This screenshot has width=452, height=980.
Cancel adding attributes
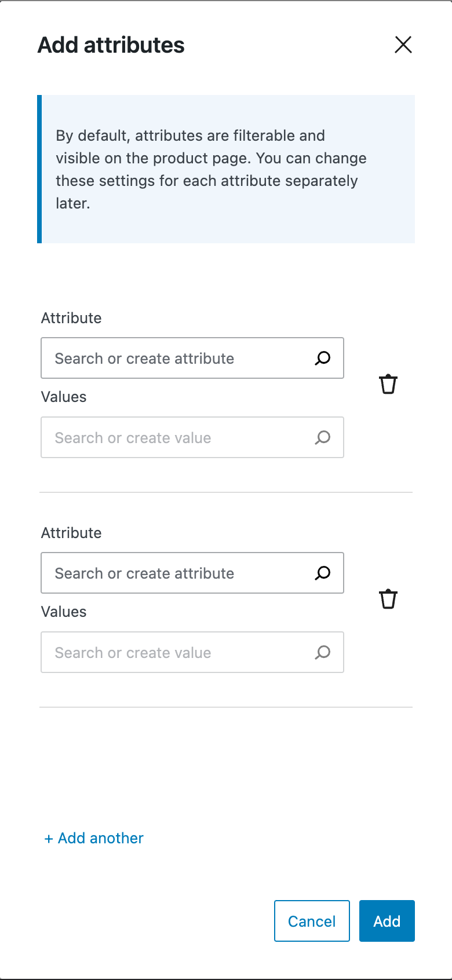click(x=312, y=921)
